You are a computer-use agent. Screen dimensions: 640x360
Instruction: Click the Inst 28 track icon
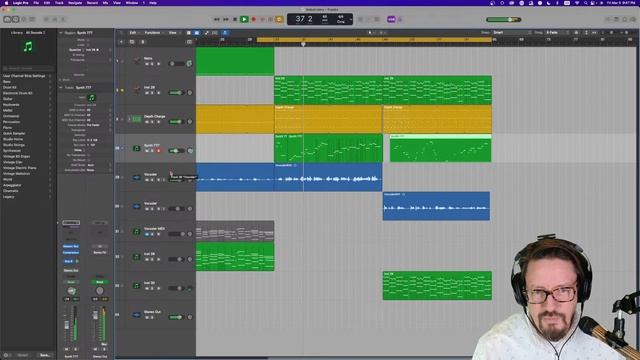136,257
